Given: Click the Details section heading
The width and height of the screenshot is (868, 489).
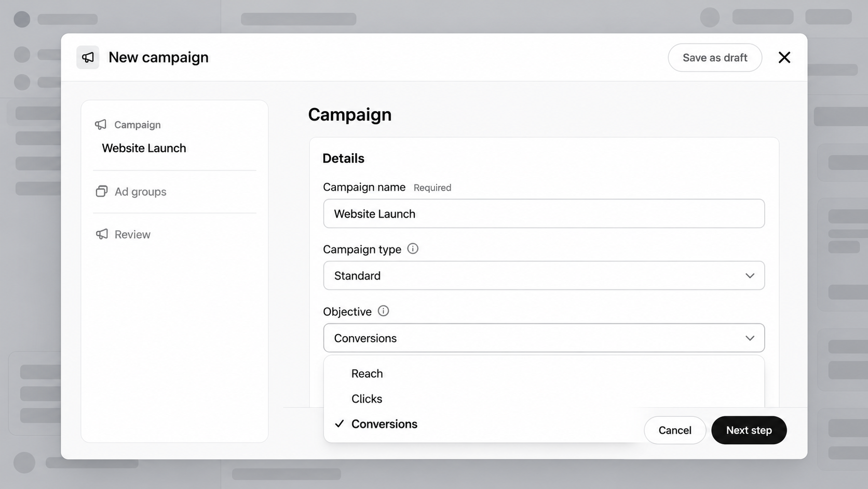Looking at the screenshot, I should 343,158.
